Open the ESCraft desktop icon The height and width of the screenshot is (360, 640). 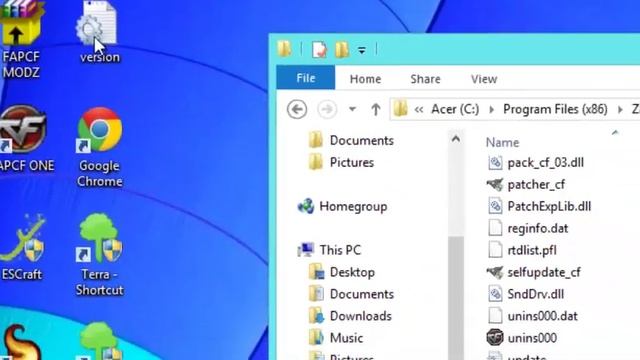[x=22, y=247]
